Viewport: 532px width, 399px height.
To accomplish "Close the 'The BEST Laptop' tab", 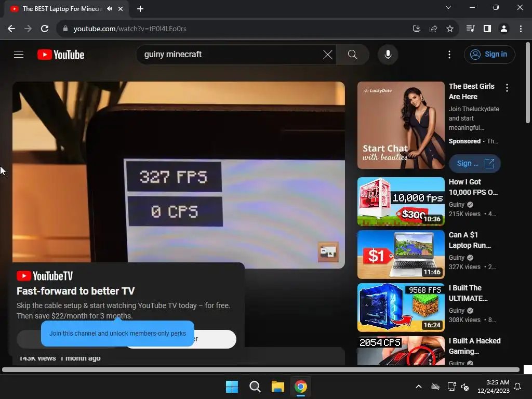I will click(121, 9).
